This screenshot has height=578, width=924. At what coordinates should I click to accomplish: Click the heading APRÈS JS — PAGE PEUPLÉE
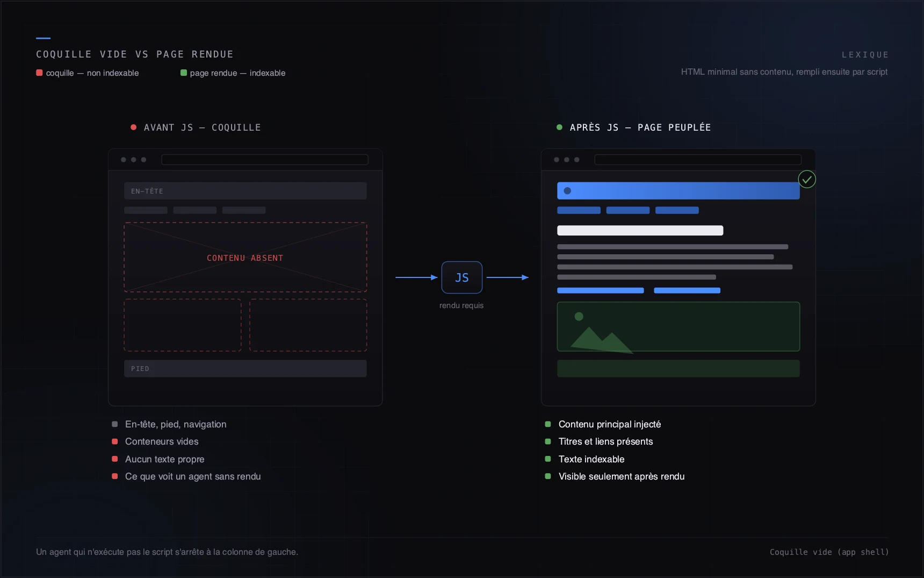click(640, 127)
